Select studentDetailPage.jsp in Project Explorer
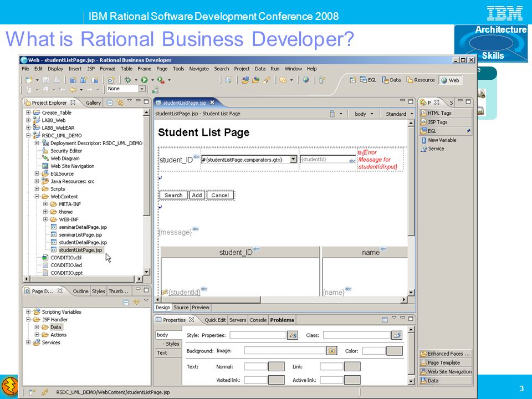The width and height of the screenshot is (532, 399). point(83,242)
